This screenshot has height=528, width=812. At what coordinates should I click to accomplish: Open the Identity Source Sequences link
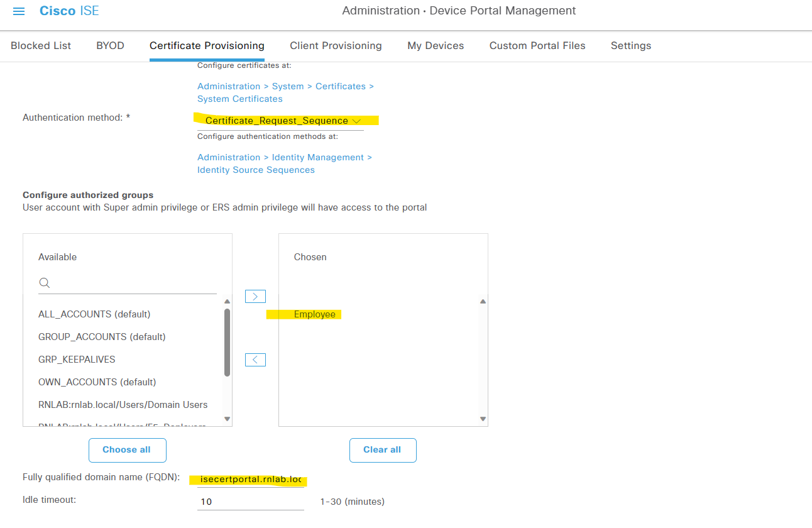[x=256, y=170]
